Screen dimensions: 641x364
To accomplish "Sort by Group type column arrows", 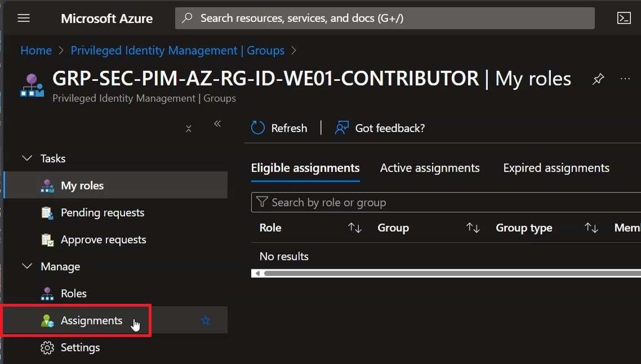I will pyautogui.click(x=591, y=227).
